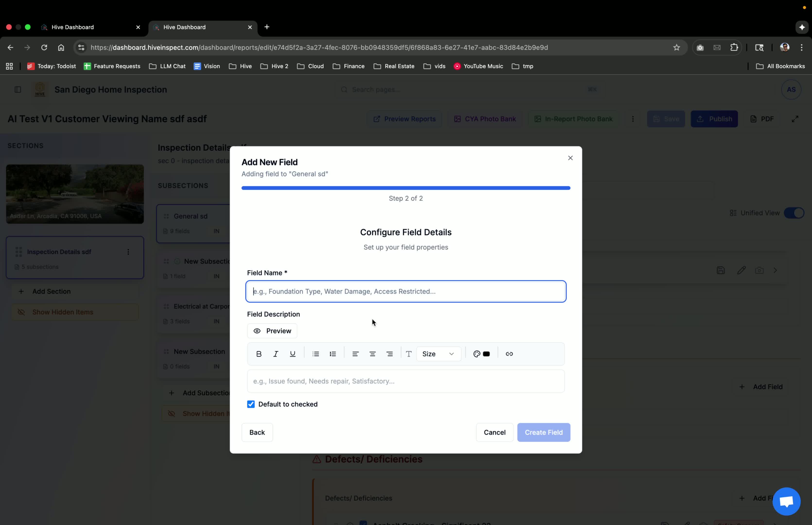812x525 pixels.
Task: Click the browser address bar URL
Action: (319, 47)
